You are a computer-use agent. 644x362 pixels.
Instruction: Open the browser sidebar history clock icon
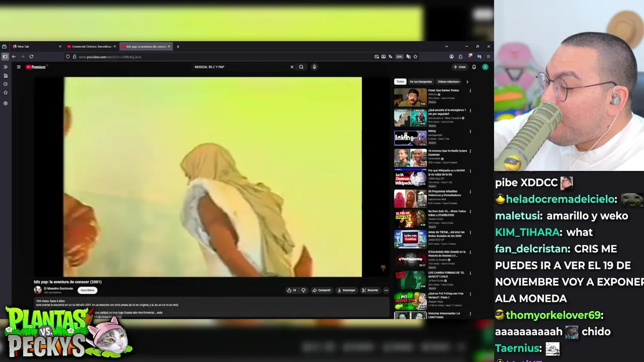[6, 84]
